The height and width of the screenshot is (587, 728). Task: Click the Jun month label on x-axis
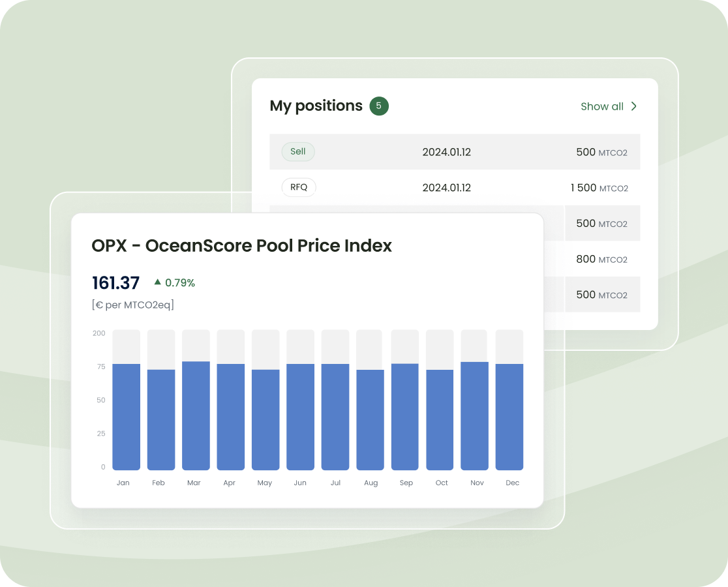[300, 483]
